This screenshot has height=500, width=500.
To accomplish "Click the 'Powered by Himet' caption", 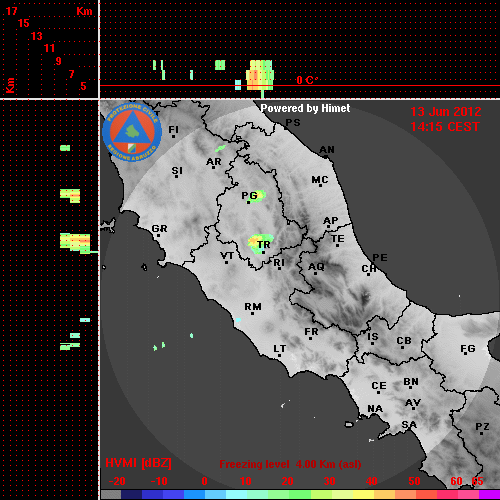I will click(305, 108).
